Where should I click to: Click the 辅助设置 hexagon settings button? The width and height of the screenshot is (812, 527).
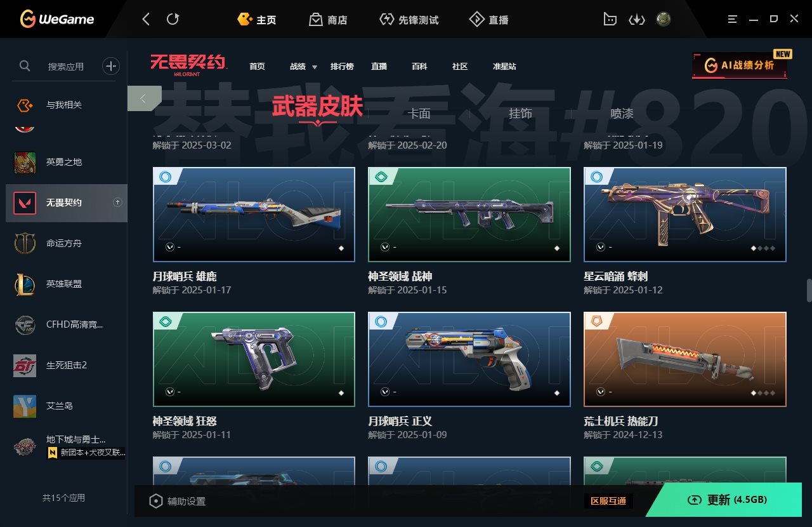coord(177,501)
